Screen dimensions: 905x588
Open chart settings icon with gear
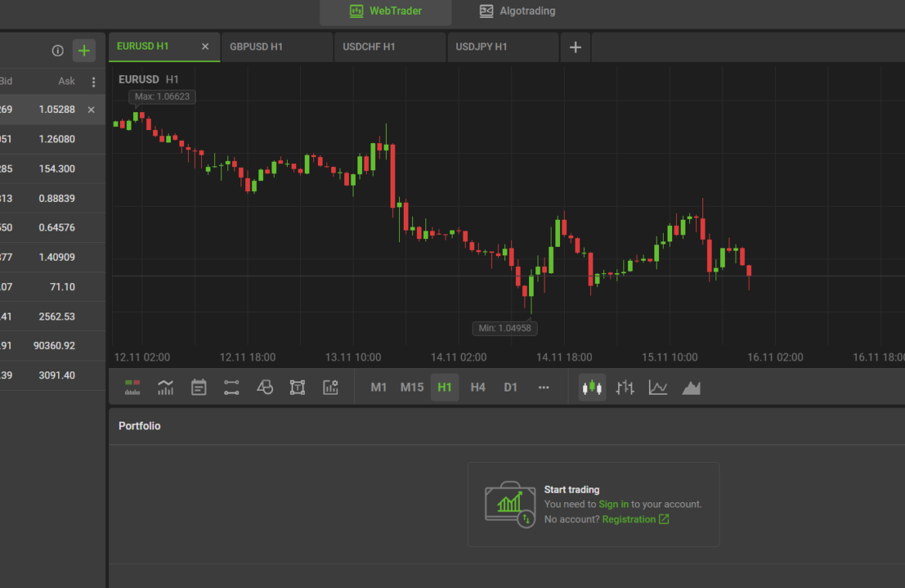(x=331, y=387)
